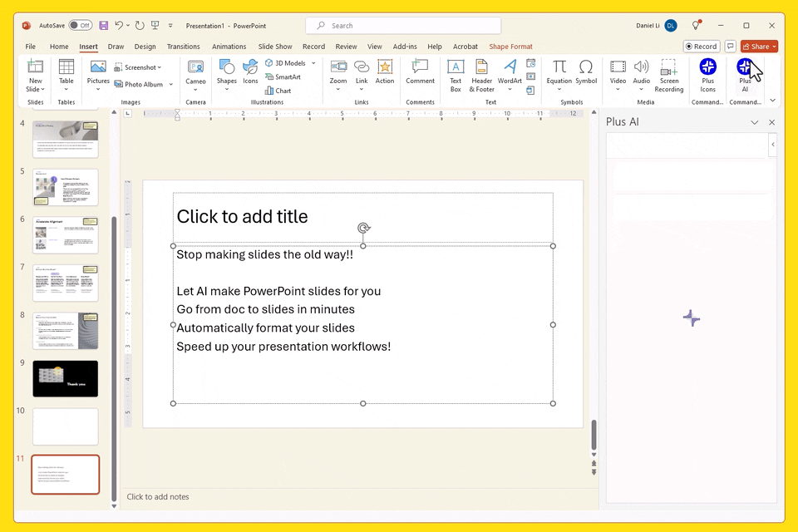Viewport: 798px width, 532px height.
Task: Open the 3D Models dropdown arrow
Action: [313, 62]
